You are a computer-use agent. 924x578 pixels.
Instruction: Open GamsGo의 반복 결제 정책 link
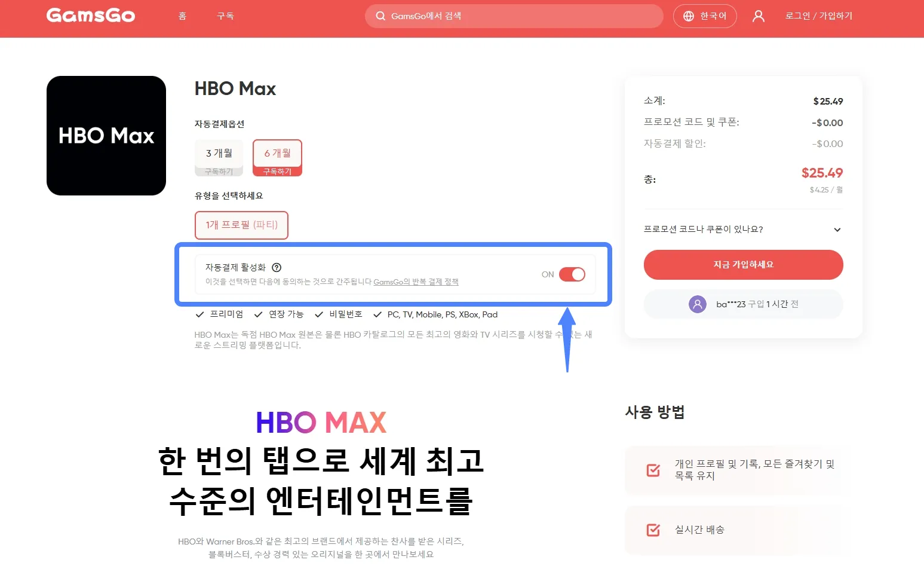click(416, 282)
